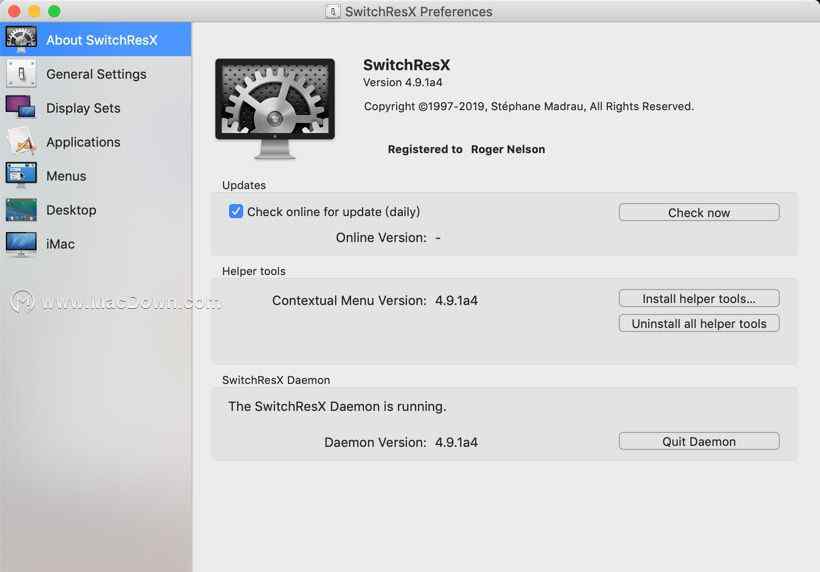The image size is (820, 572).
Task: Click the Applications sidebar icon
Action: click(x=21, y=141)
